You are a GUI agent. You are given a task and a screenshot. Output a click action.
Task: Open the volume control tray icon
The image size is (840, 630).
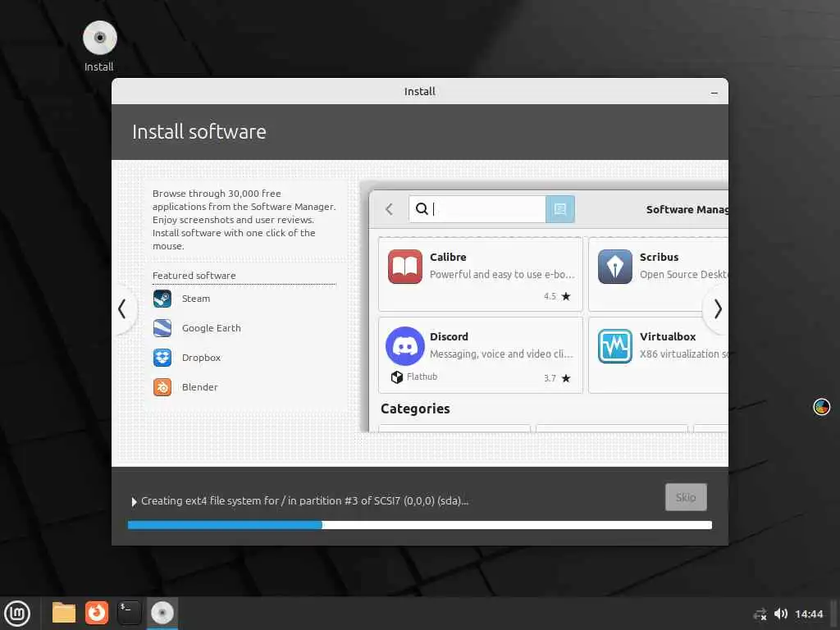pos(781,614)
